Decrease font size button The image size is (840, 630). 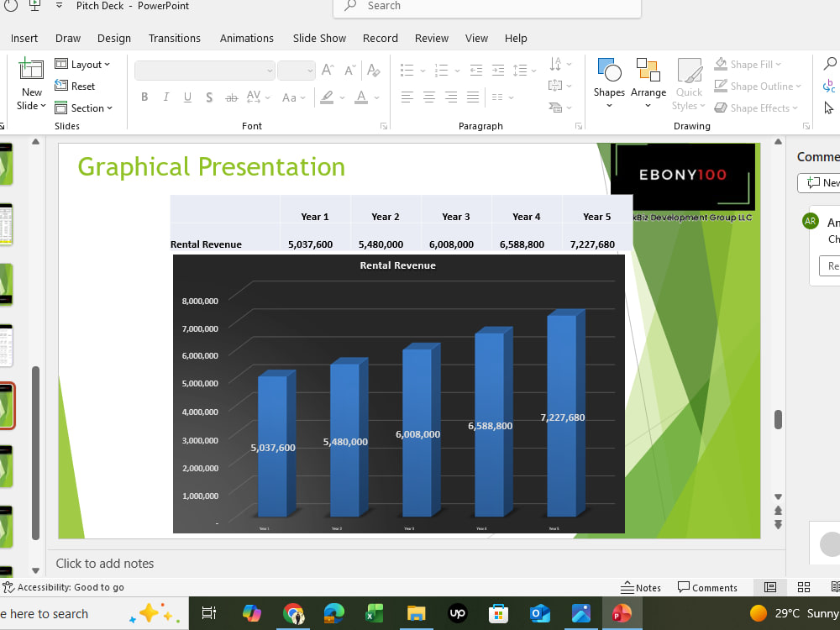[349, 70]
